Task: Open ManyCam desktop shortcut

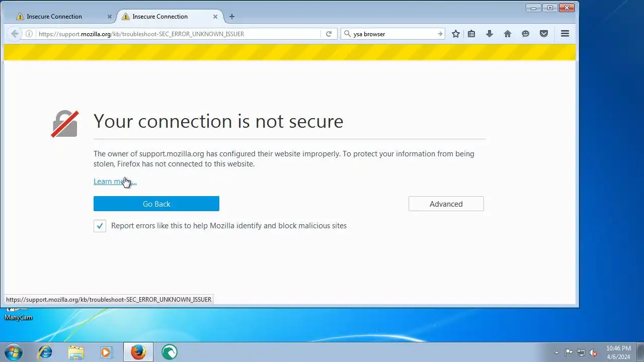Action: 18,313
